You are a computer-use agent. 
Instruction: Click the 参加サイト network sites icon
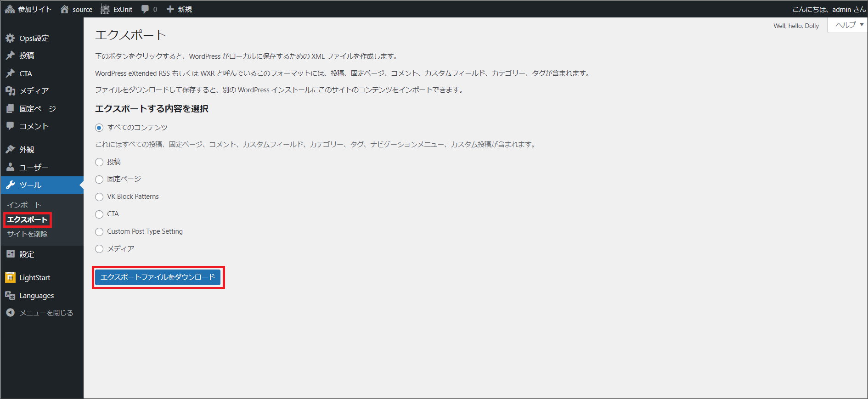[10, 9]
